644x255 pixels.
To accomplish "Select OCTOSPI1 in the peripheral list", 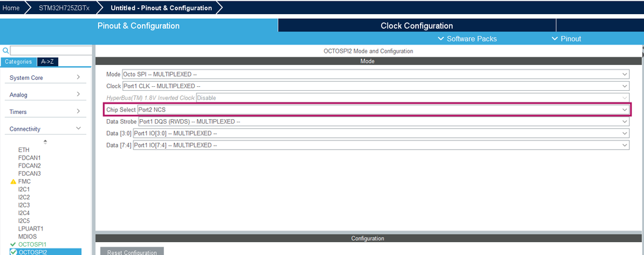I will [x=32, y=244].
